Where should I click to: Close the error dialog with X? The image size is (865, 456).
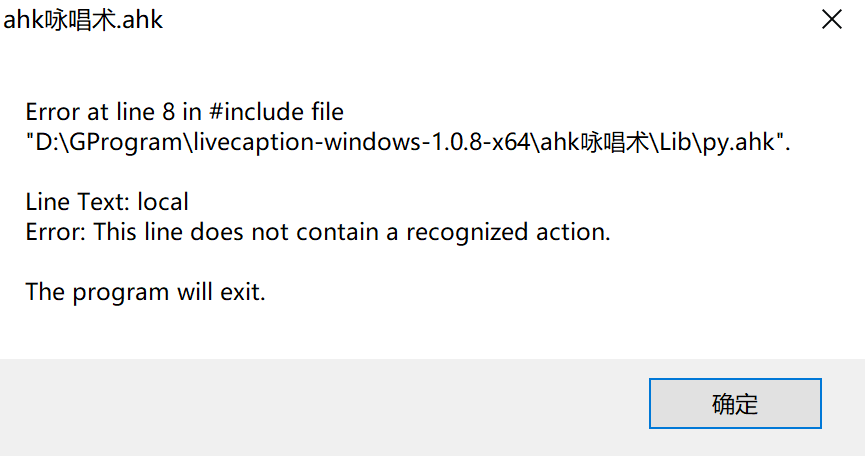831,19
